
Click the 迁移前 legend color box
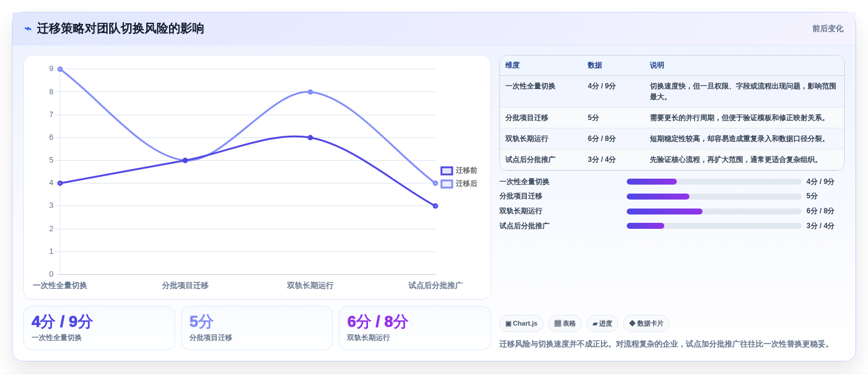click(447, 171)
